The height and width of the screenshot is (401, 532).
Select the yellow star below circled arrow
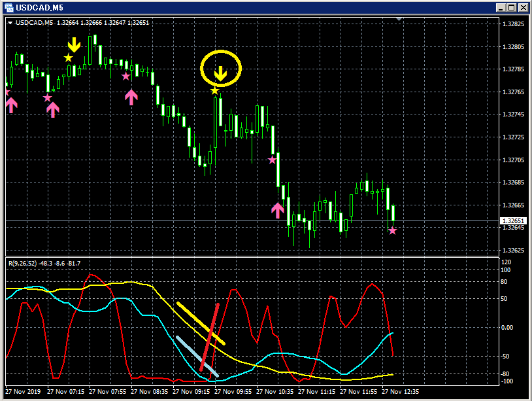tap(214, 91)
